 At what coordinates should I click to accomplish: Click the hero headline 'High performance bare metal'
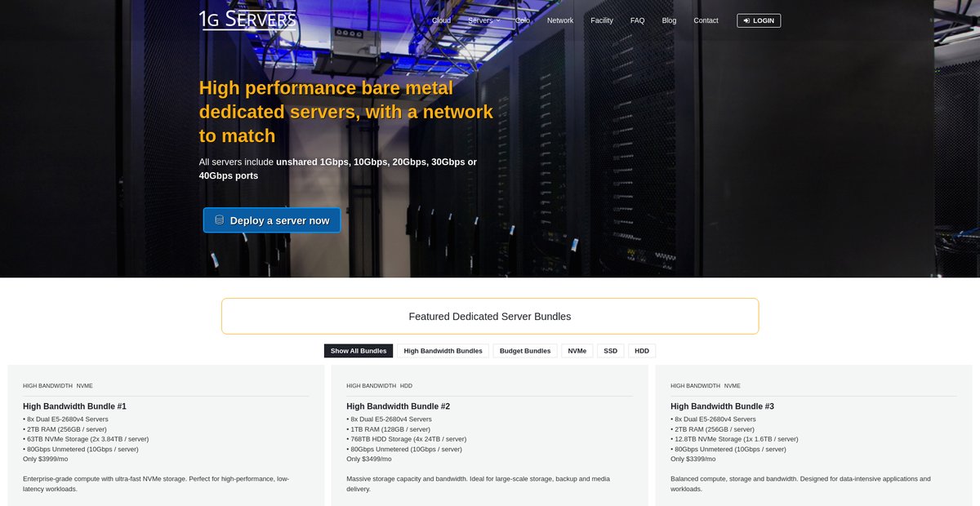pyautogui.click(x=326, y=88)
